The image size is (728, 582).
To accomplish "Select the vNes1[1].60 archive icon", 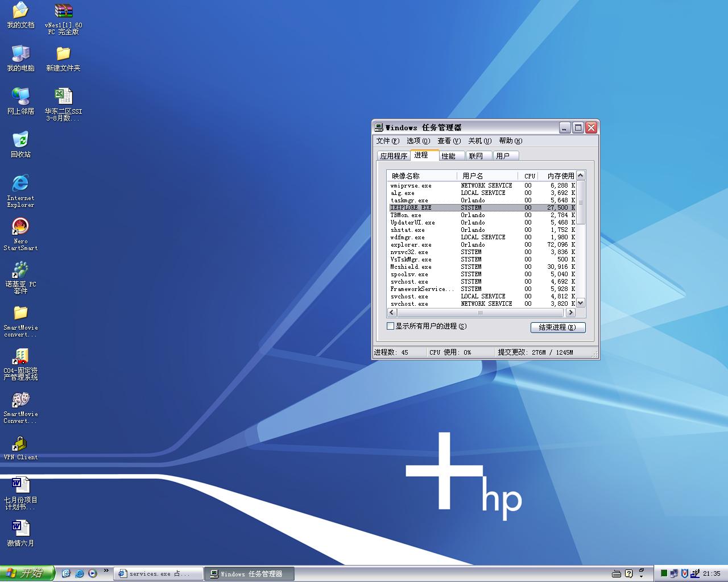I will (x=63, y=11).
